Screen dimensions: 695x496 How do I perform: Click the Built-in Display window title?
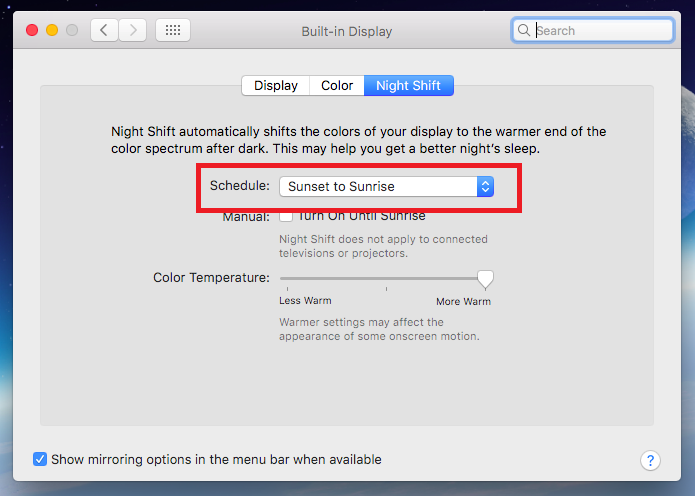point(347,31)
